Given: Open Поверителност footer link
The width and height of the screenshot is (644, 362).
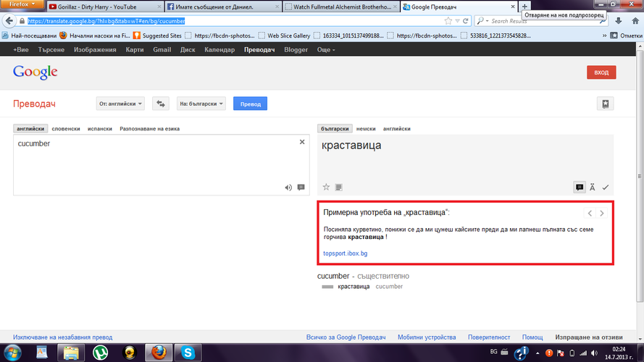Looking at the screenshot, I should 489,337.
